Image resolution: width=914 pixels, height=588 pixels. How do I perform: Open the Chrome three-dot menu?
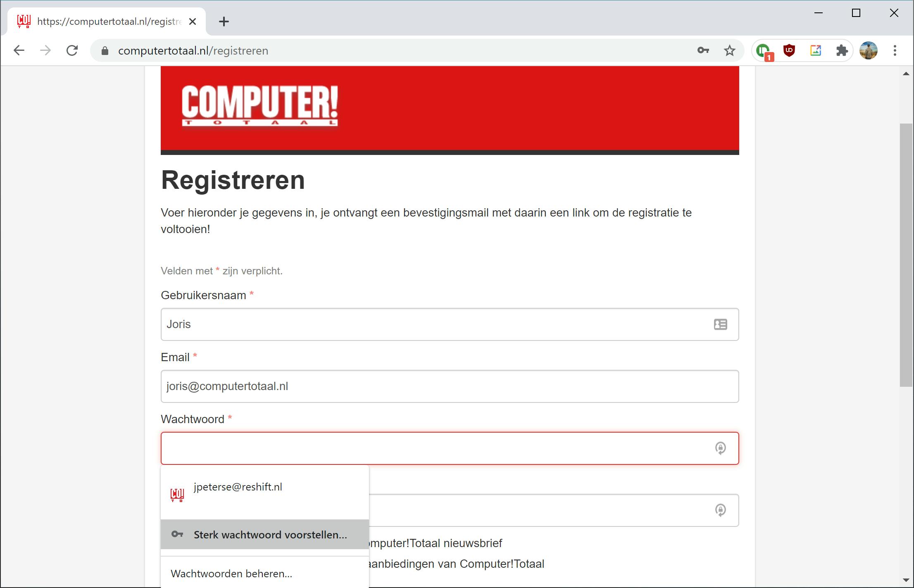coord(895,50)
